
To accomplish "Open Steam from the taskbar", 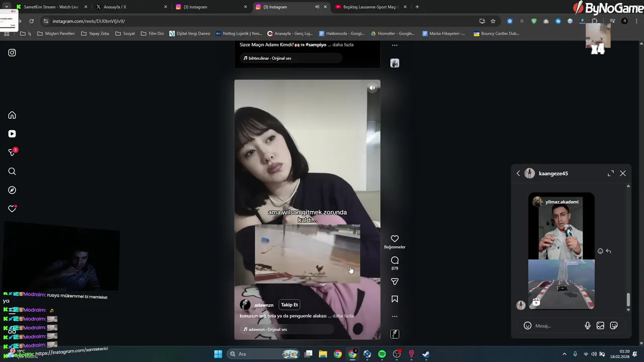I will click(426, 354).
